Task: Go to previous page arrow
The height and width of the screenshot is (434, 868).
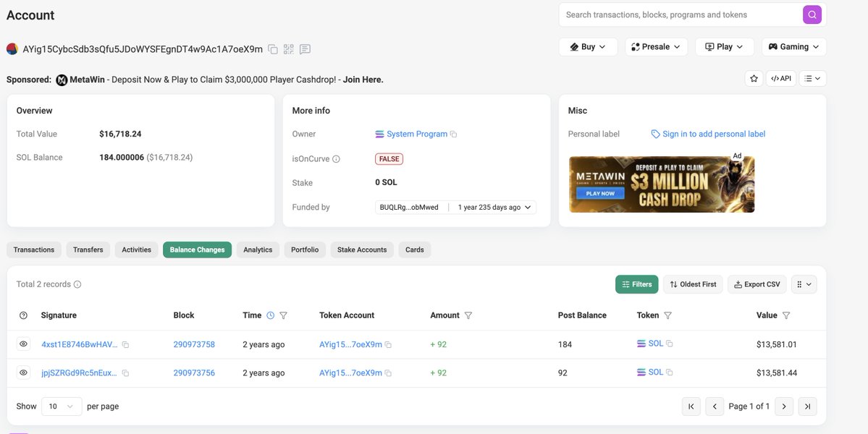Action: (x=715, y=407)
